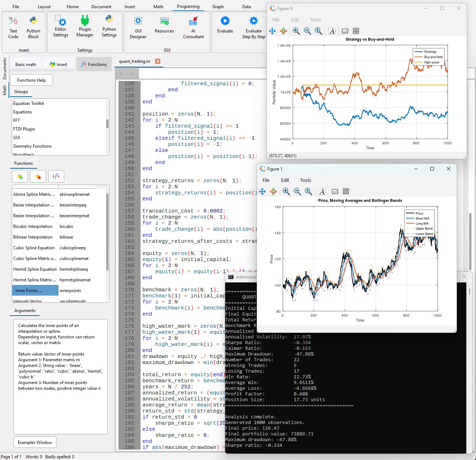Open the Text Code insert tool

point(13,28)
